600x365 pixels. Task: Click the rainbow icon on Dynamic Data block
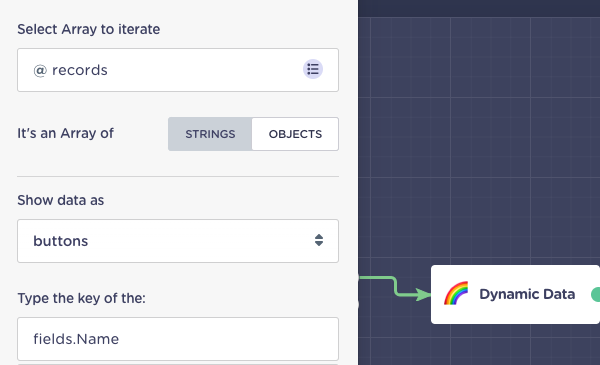[x=456, y=293]
